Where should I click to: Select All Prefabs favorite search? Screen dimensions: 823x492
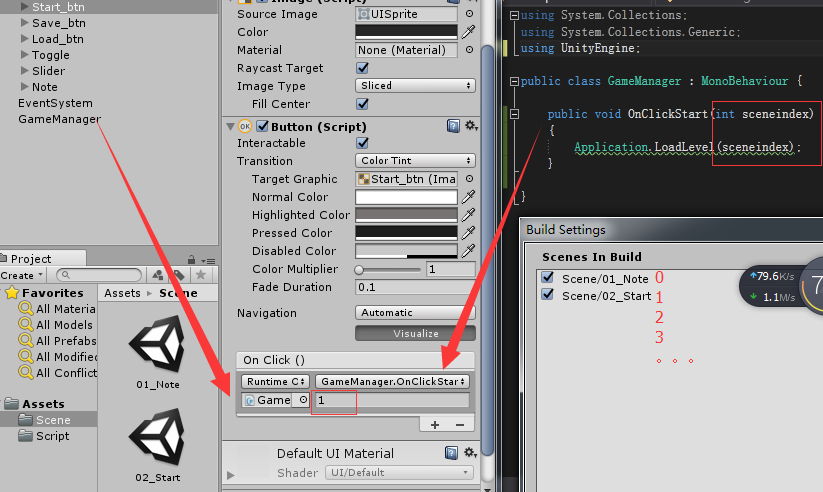tap(57, 341)
